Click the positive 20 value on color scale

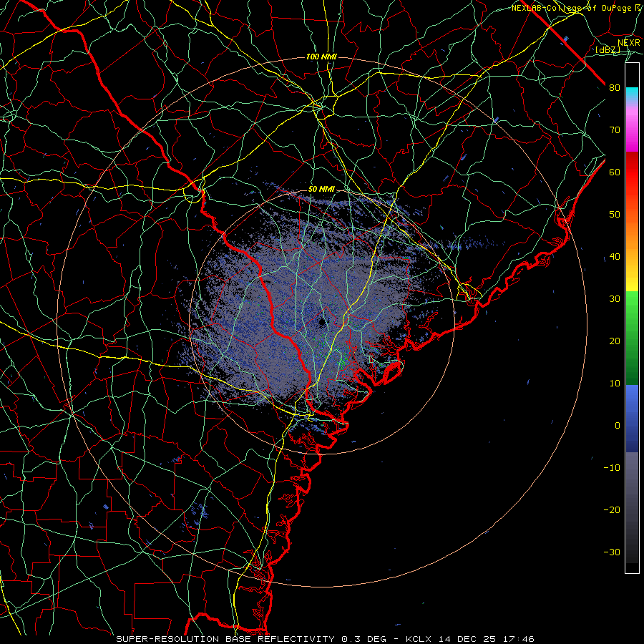[615, 341]
